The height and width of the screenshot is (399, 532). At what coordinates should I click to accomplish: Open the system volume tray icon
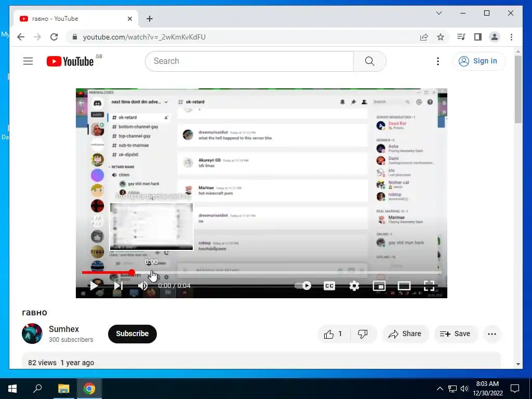click(464, 389)
